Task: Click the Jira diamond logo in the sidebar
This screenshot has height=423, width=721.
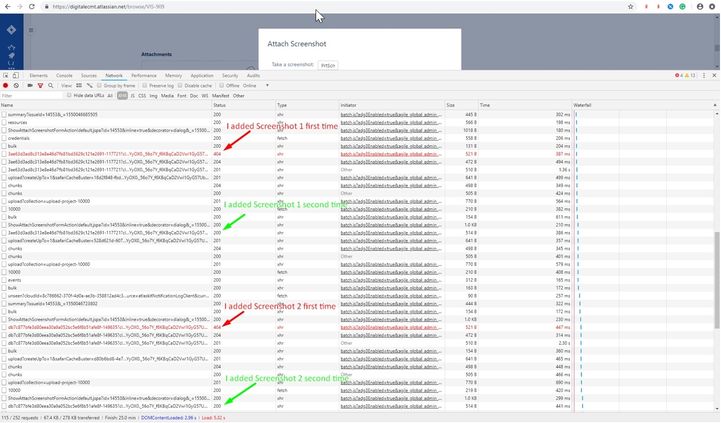Action: click(11, 30)
